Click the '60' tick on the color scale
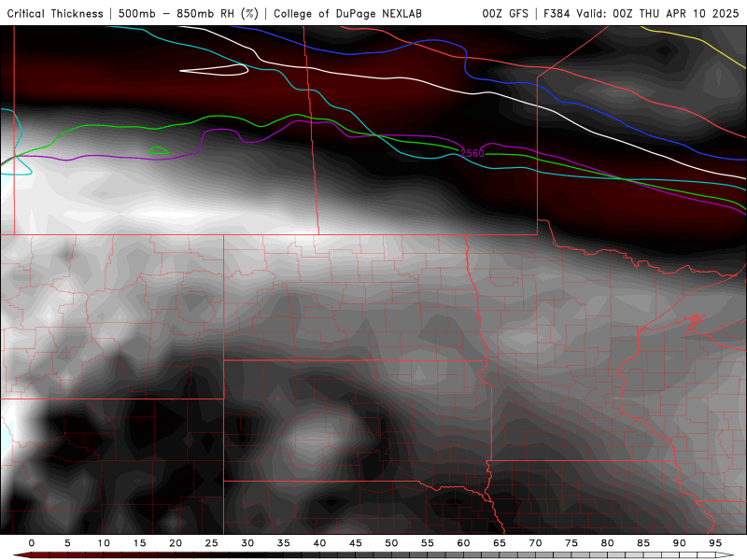Viewport: 747px width, 560px height. tap(463, 543)
